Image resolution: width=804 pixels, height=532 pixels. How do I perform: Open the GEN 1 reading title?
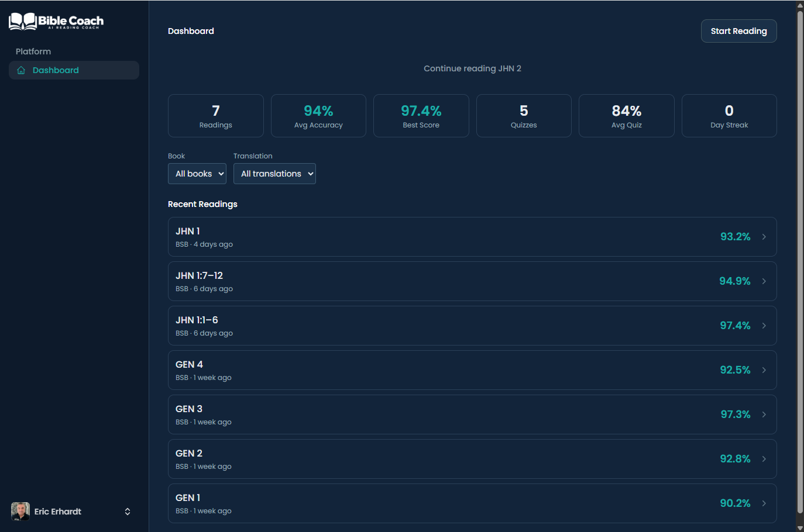click(188, 498)
